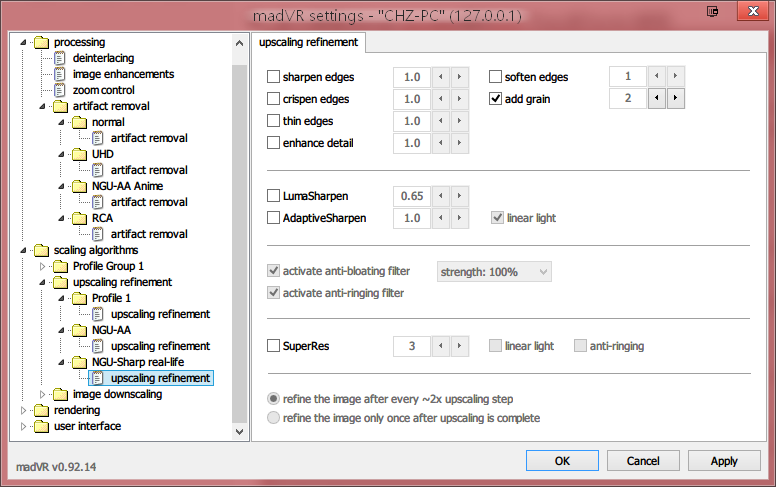Viewport: 776px width, 487px height.
Task: Open upscaling refinement page under NGU-AA
Action: pos(160,346)
